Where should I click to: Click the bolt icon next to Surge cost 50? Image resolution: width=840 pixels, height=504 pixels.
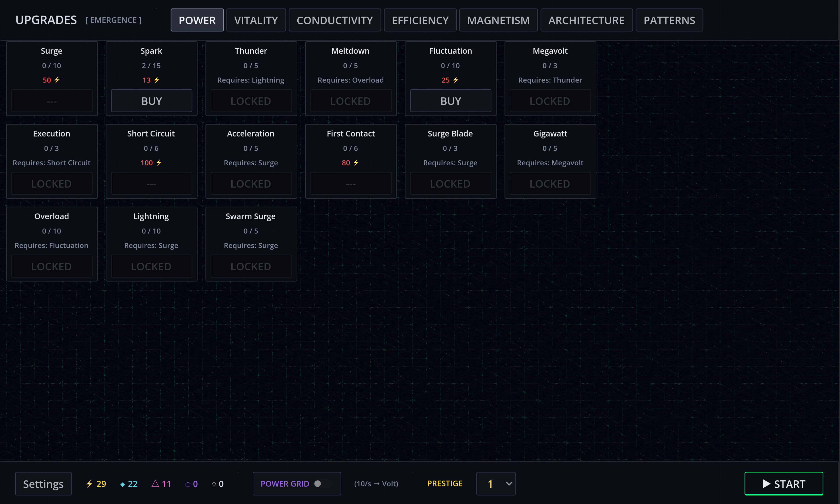57,80
